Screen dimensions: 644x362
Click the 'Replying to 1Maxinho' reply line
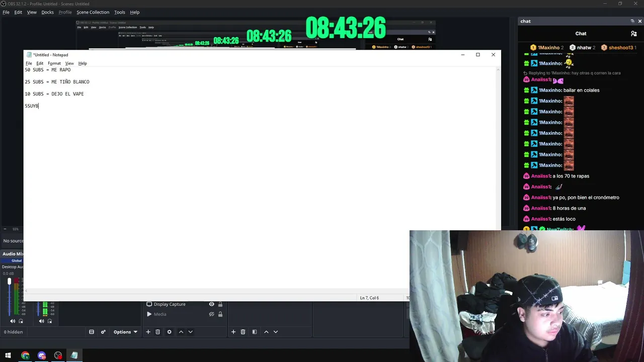(x=572, y=73)
